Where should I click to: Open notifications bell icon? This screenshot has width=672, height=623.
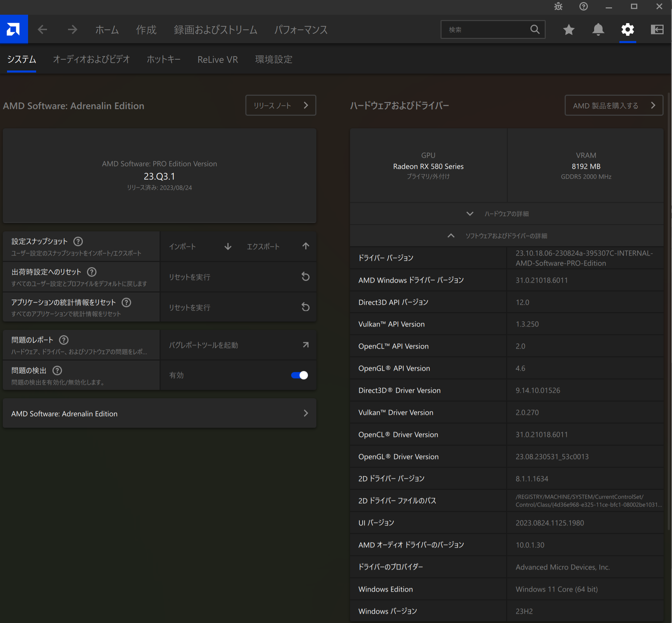tap(598, 29)
